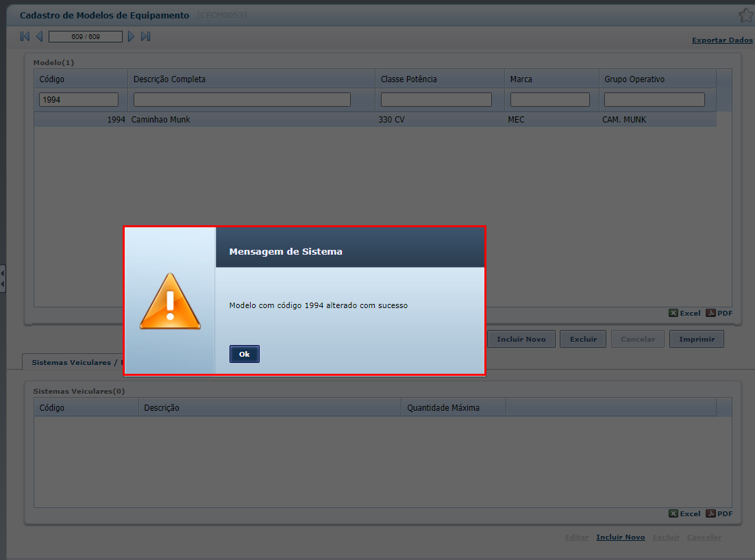Expand the collapsed side panel handle

tap(3, 279)
